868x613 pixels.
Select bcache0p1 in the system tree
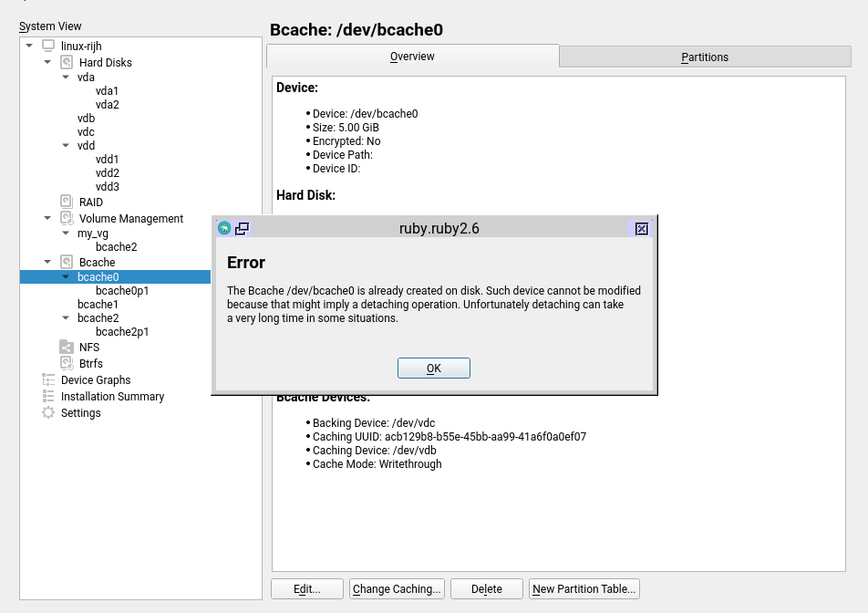pos(121,290)
